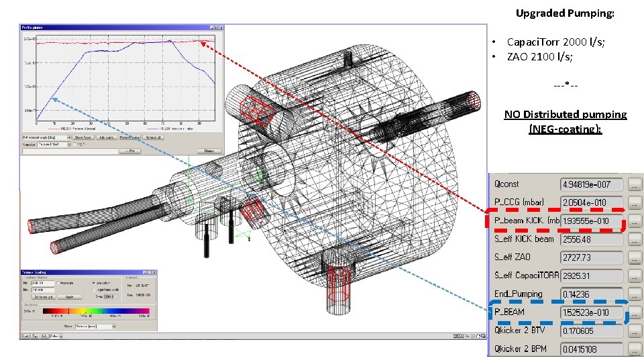
Task: Click the S_eff ZAO value 2727.73
Action: [592, 257]
